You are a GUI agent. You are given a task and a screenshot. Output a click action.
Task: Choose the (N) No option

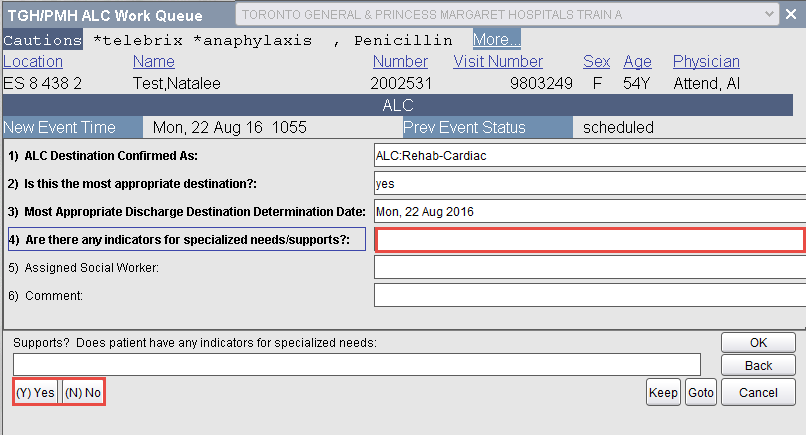[x=83, y=393]
